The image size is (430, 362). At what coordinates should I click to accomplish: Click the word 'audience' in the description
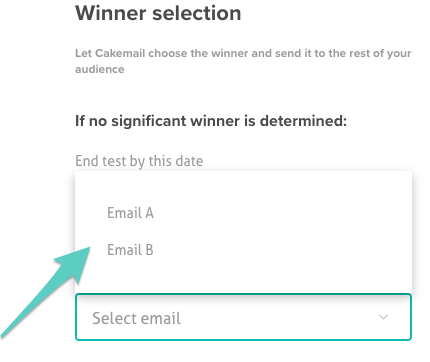(100, 69)
